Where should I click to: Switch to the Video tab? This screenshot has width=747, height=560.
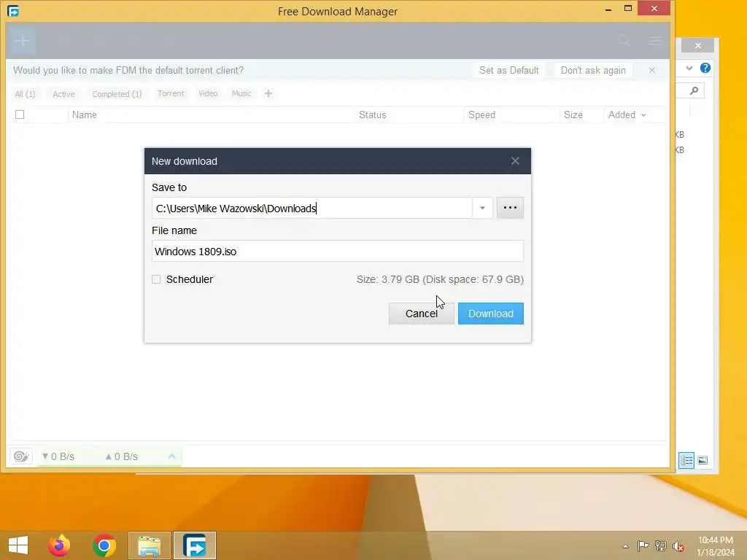208,93
